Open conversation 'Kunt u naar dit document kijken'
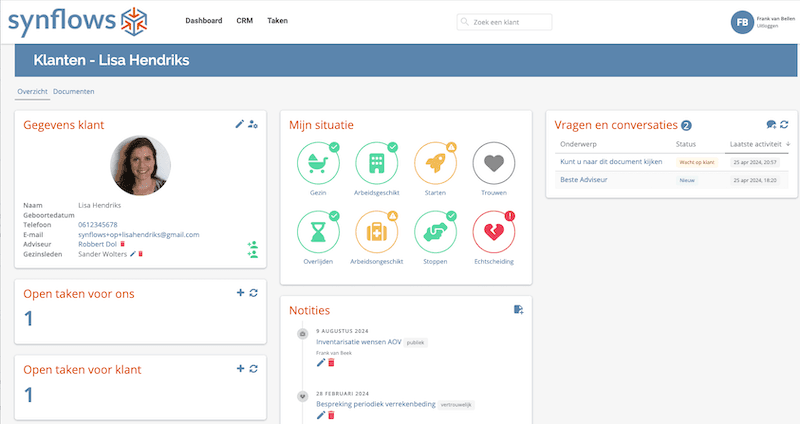The image size is (800, 424). tap(611, 162)
